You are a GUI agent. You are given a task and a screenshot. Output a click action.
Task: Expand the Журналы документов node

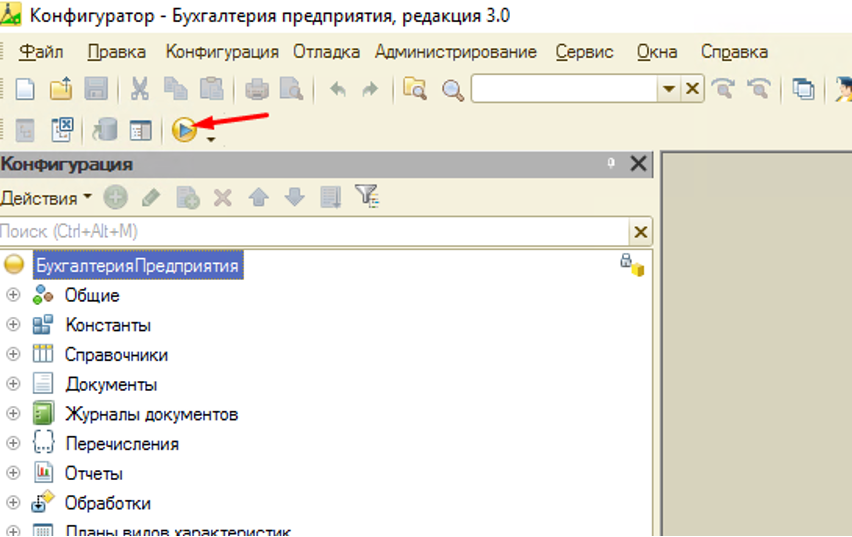point(13,414)
